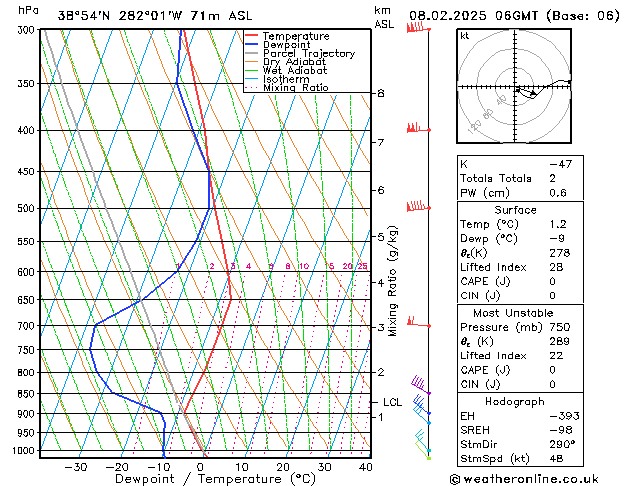Click the red wind barb at 500 hPa
This screenshot has width=629, height=486.
click(x=418, y=206)
